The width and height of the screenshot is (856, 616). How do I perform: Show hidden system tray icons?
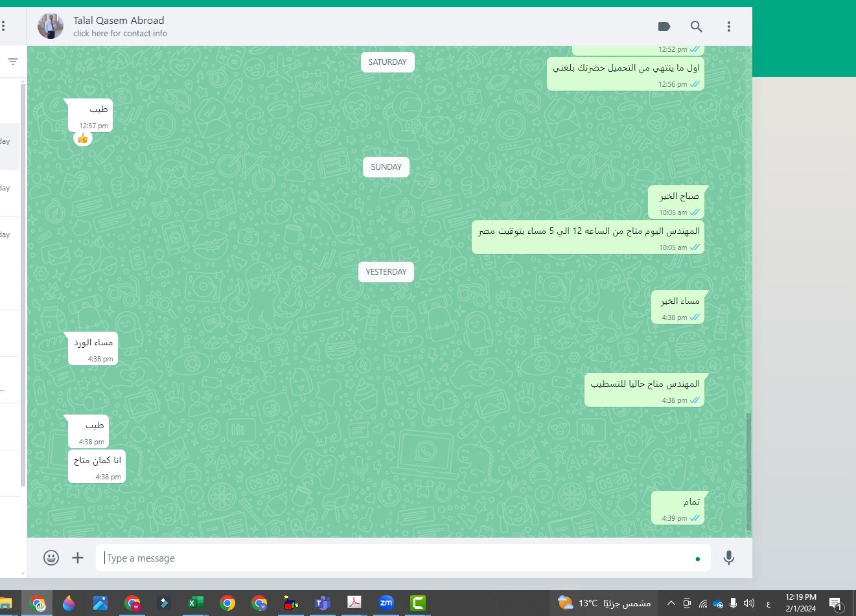point(671,603)
